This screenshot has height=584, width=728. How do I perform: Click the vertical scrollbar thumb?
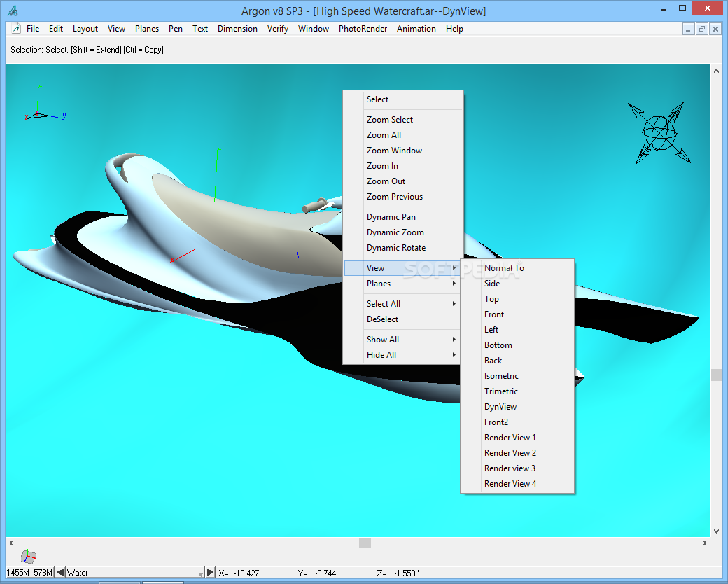click(716, 375)
